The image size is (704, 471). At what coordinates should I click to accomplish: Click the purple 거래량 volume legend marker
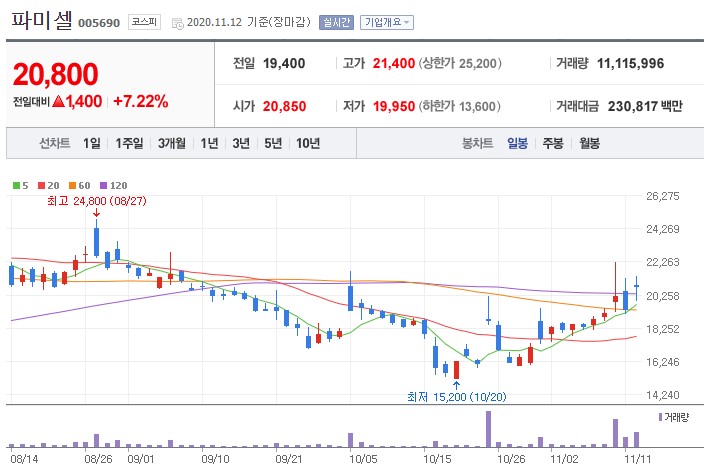(660, 417)
